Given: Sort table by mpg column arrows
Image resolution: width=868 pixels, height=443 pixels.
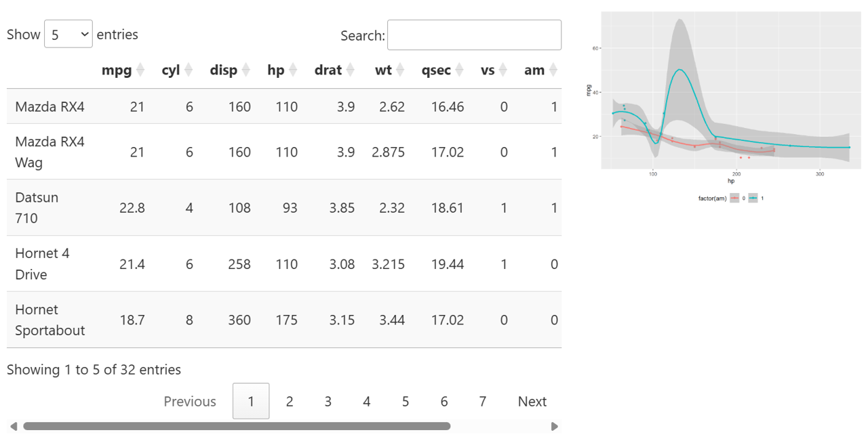Looking at the screenshot, I should (140, 70).
